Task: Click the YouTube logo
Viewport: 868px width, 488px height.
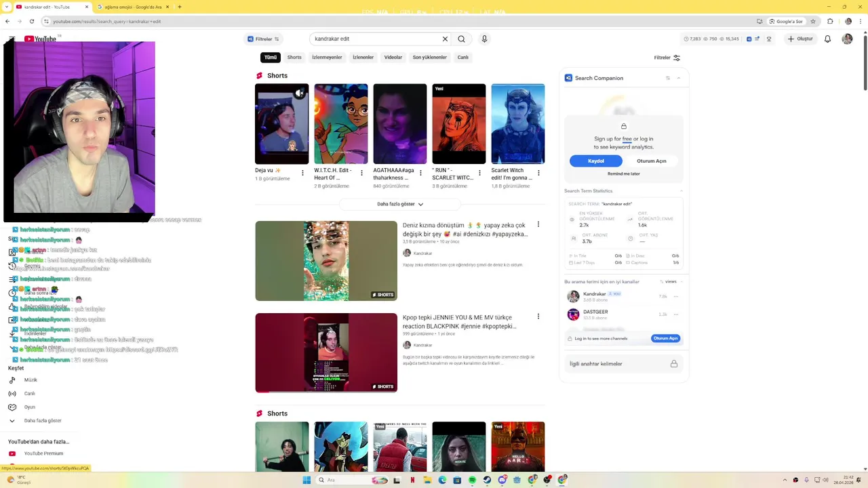Action: (41, 39)
